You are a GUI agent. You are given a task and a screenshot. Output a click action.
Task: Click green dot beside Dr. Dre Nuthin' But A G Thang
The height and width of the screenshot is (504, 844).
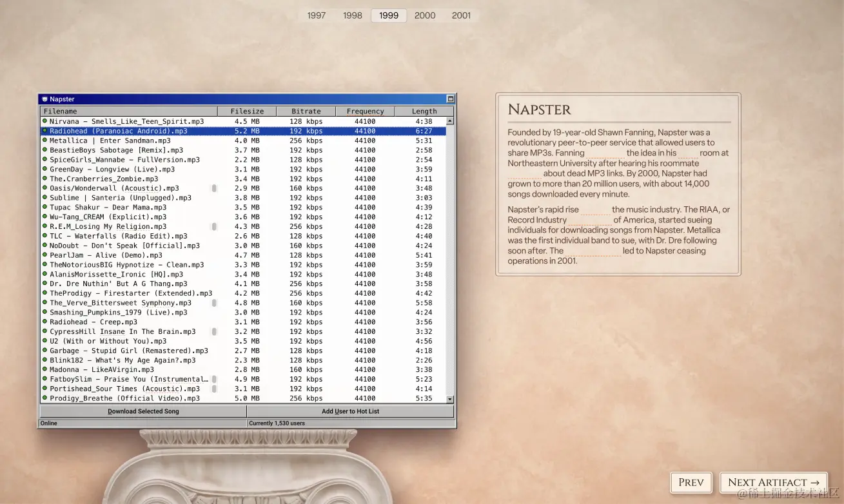click(45, 284)
